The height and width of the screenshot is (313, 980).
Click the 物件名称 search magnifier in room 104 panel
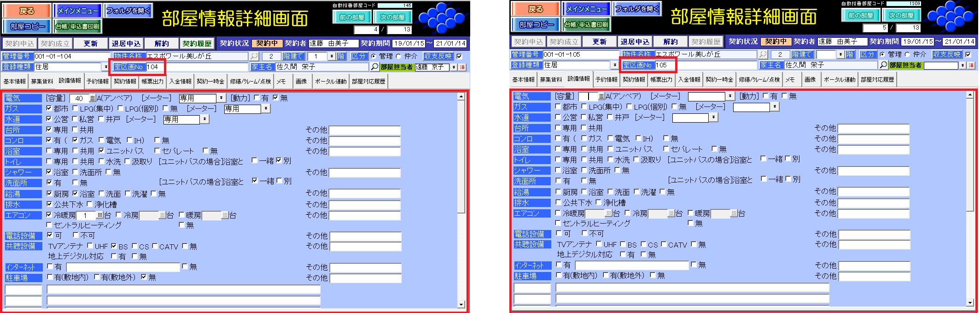click(x=254, y=56)
